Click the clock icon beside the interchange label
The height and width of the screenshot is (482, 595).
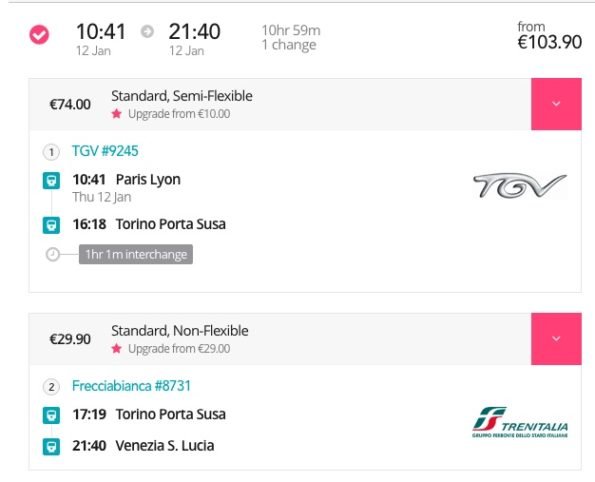(53, 254)
